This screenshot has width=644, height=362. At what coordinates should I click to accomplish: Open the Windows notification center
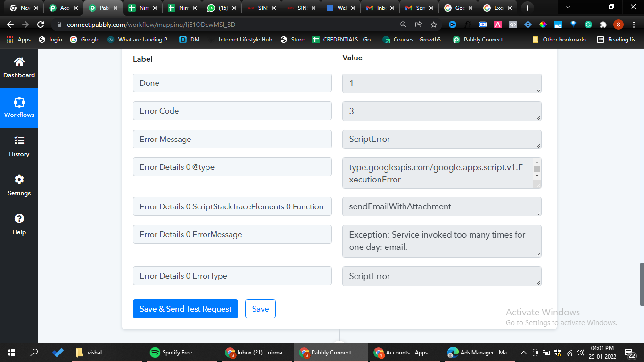tap(630, 353)
